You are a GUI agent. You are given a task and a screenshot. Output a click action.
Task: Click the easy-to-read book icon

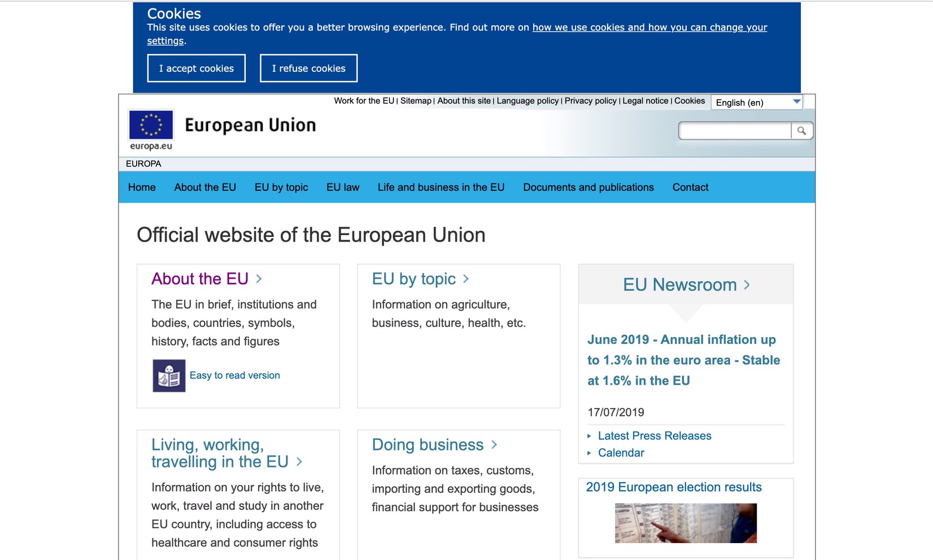(169, 375)
